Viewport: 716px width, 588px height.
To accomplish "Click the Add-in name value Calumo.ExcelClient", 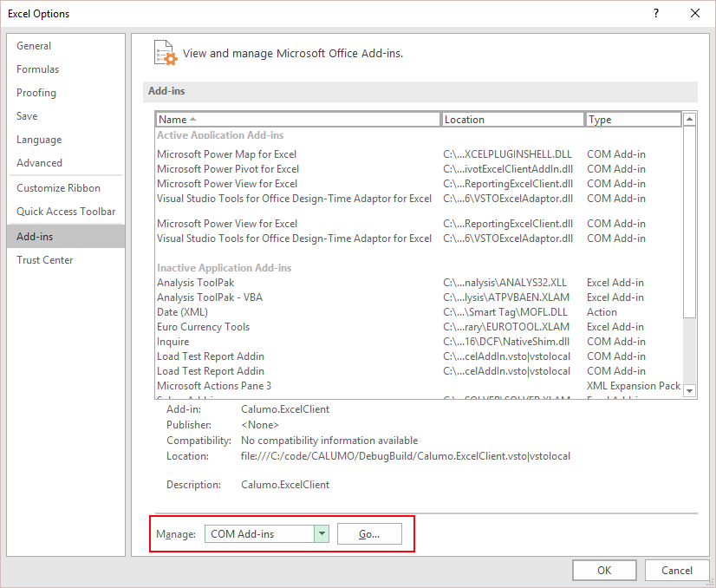I will click(x=285, y=409).
